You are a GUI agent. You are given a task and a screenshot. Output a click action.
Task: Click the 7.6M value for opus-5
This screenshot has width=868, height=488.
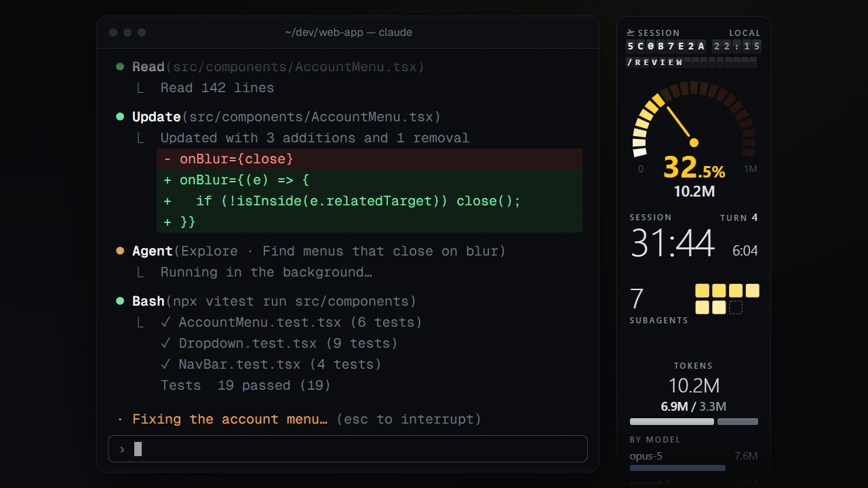(746, 455)
